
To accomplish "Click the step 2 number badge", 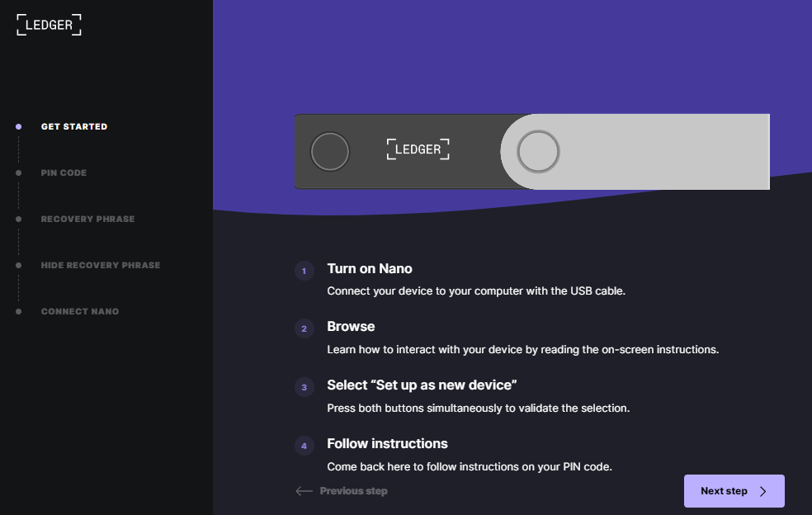I will (304, 328).
